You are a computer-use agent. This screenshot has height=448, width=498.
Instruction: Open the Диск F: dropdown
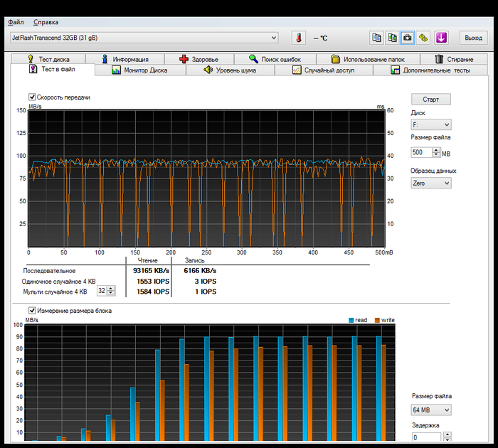pos(430,124)
